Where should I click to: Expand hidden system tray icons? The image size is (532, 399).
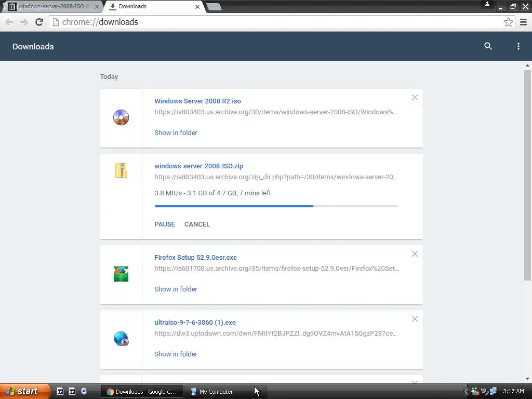466,392
